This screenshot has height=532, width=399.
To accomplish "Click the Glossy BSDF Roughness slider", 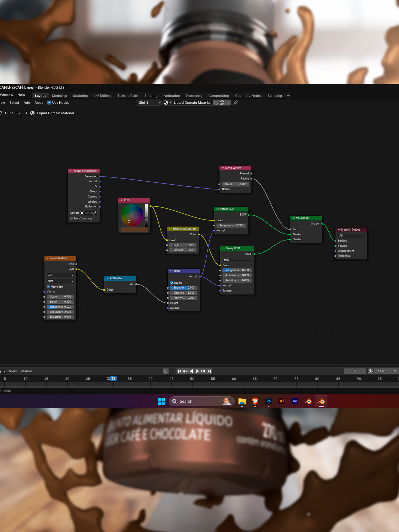I will tap(237, 270).
